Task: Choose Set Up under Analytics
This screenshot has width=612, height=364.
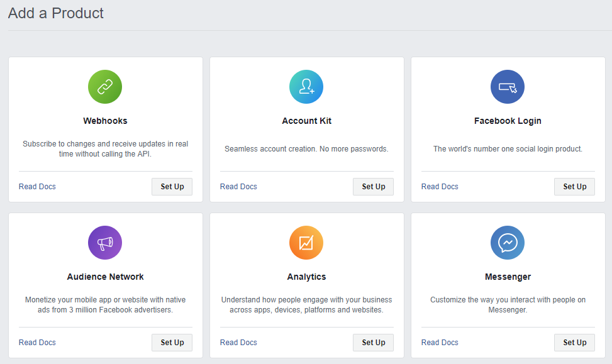Action: (x=373, y=343)
